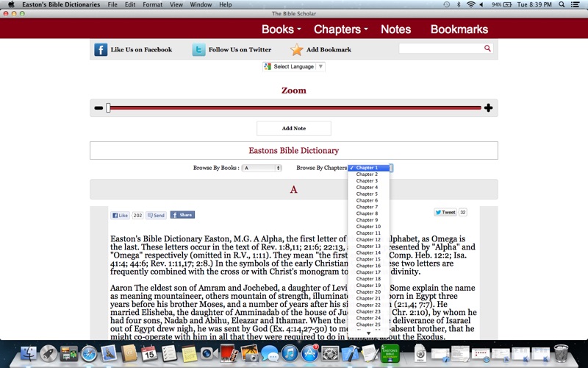The image size is (588, 368).
Task: Click the star icon for Add Bookmark
Action: point(297,49)
